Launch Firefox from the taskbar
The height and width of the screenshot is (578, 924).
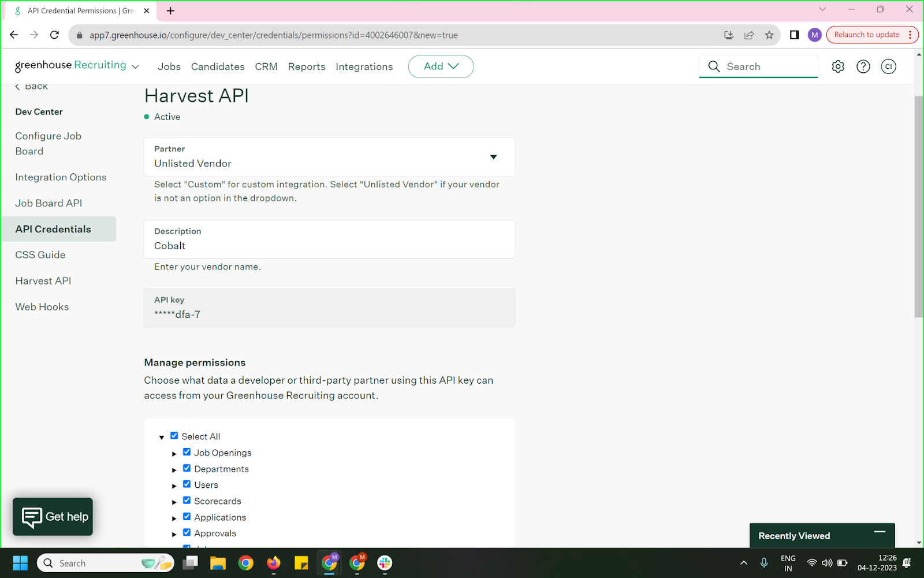273,563
